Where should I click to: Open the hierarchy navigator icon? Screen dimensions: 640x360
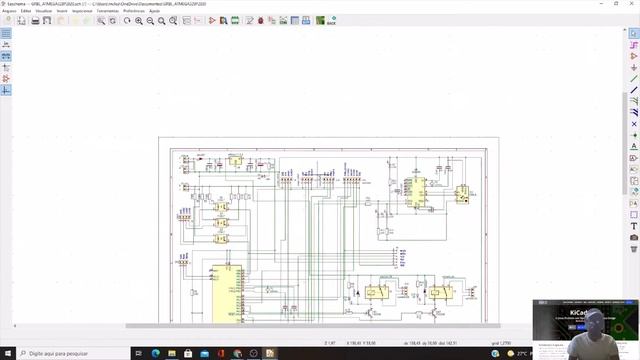point(187,20)
